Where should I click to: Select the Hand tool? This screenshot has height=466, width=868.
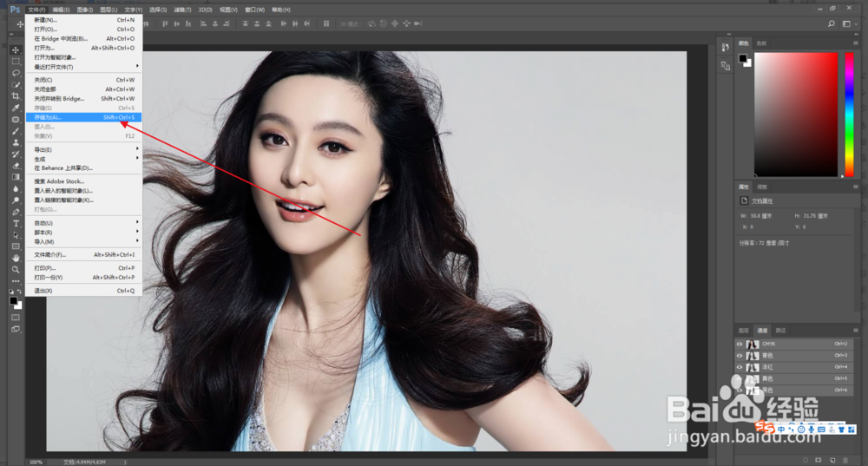coord(16,259)
